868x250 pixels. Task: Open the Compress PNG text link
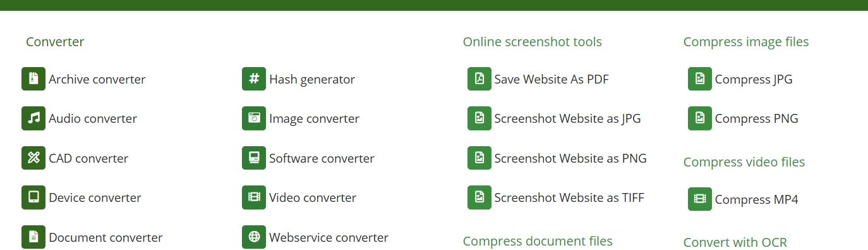click(756, 118)
